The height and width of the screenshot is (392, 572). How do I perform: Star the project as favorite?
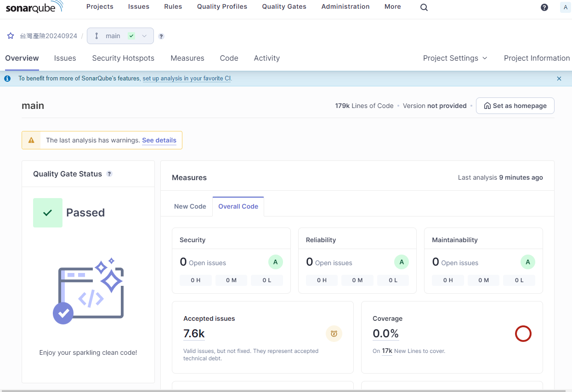11,36
